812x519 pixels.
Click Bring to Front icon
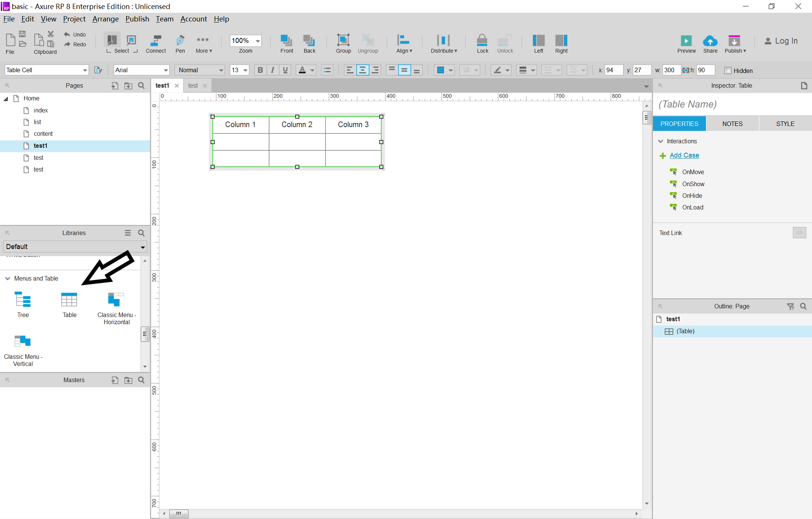pos(286,40)
